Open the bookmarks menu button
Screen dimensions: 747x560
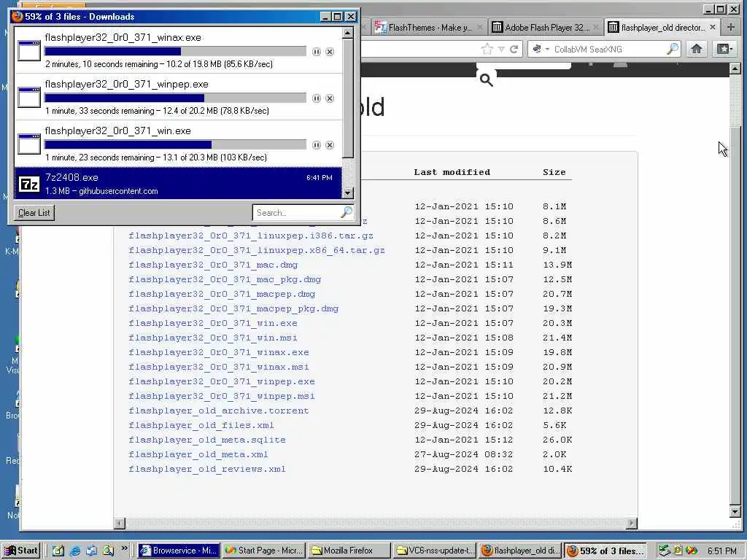(x=724, y=49)
